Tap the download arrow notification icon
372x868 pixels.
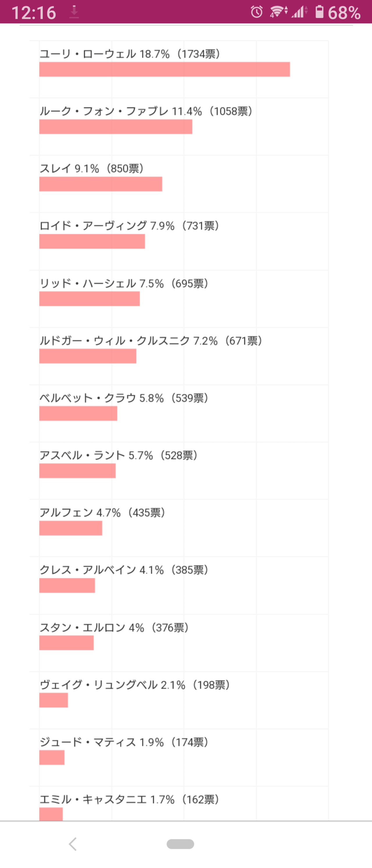point(74,12)
